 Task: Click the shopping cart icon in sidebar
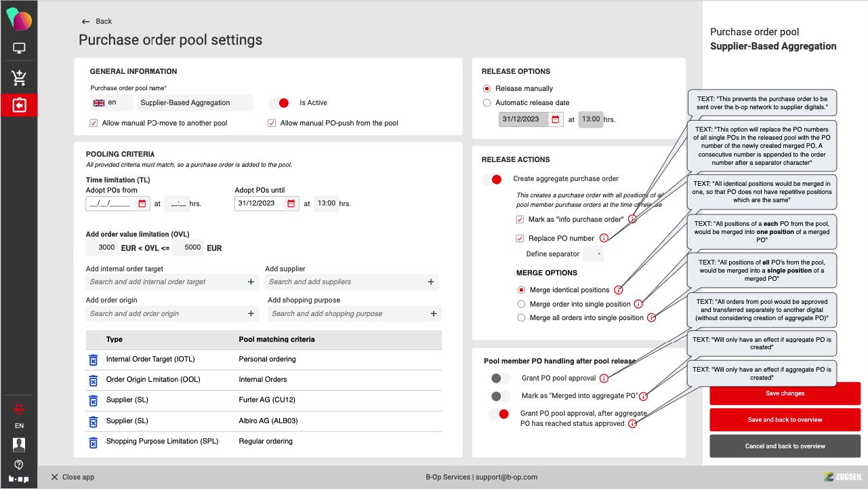pyautogui.click(x=19, y=78)
